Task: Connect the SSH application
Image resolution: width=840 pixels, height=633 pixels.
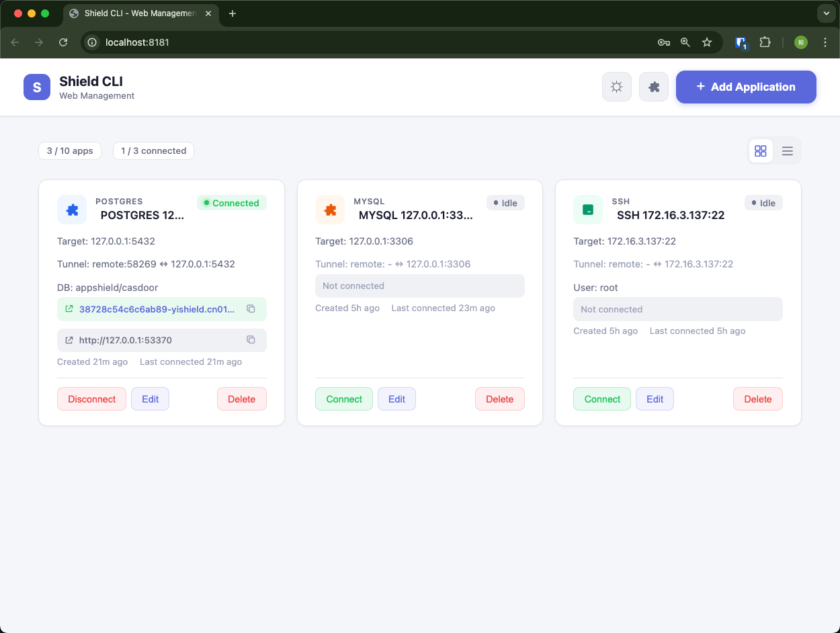Action: [602, 399]
